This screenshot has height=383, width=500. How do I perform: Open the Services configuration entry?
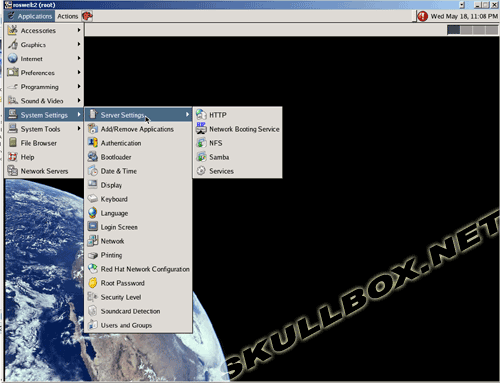[237, 171]
